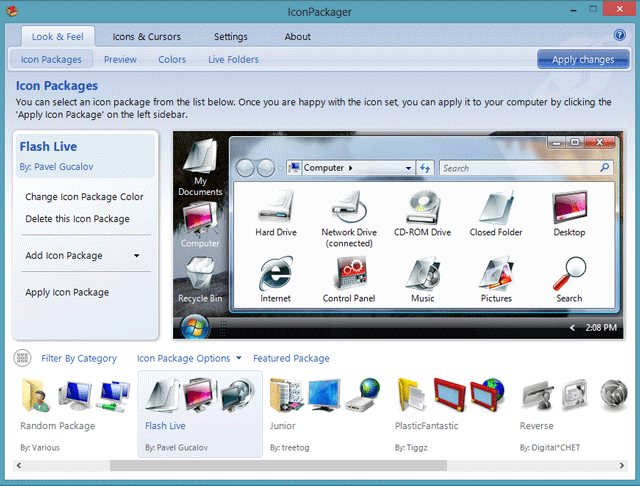Click the red magnifier Search icon

[x=569, y=273]
